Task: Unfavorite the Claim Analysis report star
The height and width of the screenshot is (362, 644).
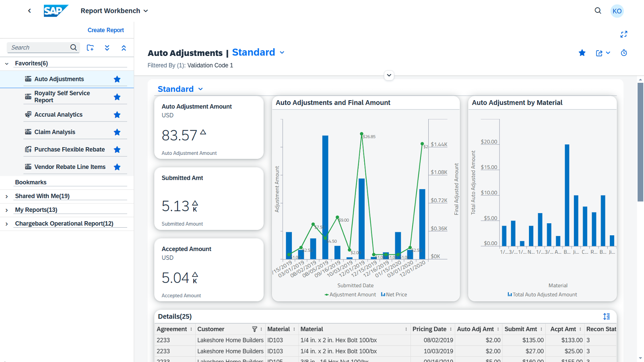Action: pos(117,132)
